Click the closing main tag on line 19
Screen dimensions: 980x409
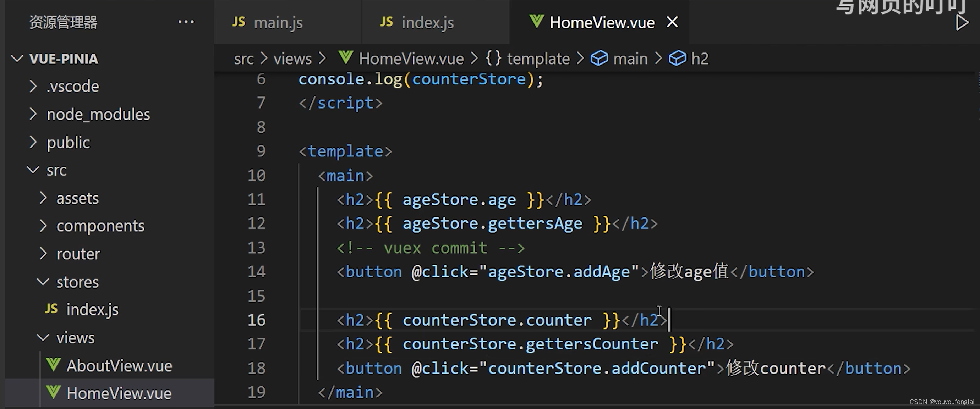350,392
